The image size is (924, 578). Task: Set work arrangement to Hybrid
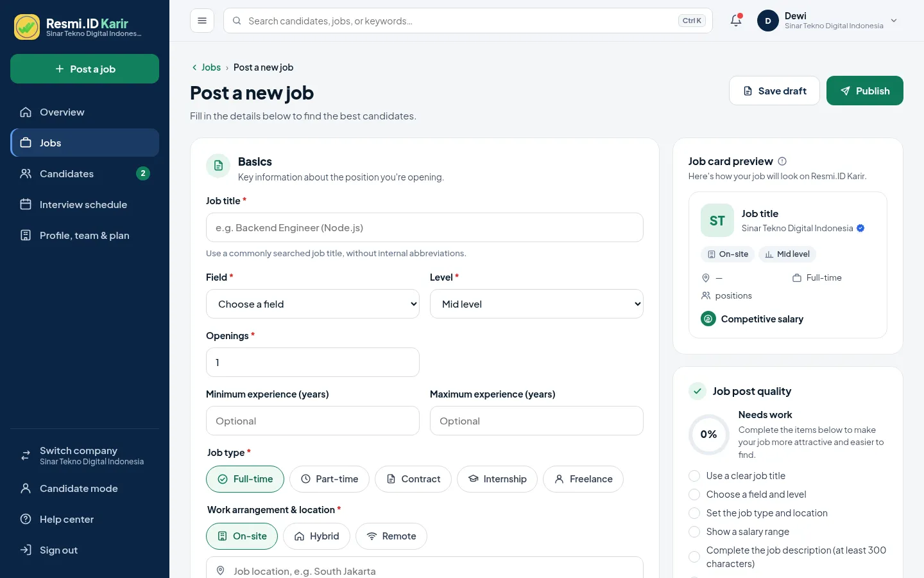tap(316, 536)
